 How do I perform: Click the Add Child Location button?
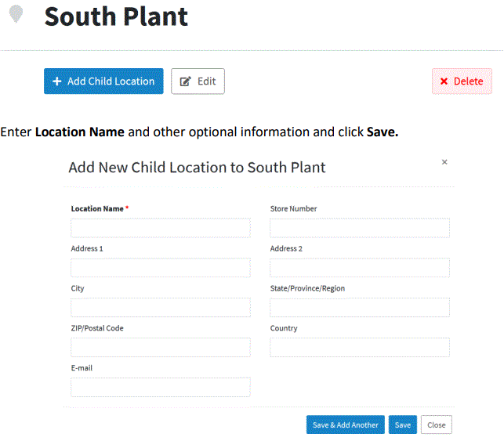(103, 81)
